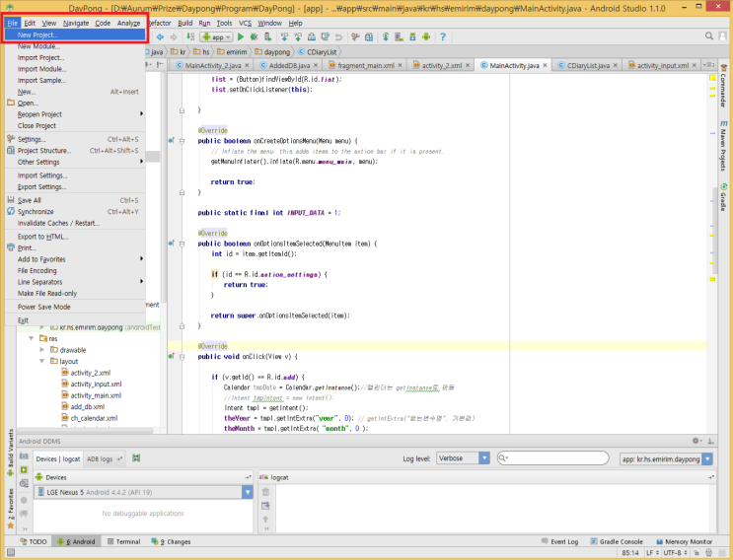Click the logcat search input field
The width and height of the screenshot is (733, 560).
click(x=553, y=458)
